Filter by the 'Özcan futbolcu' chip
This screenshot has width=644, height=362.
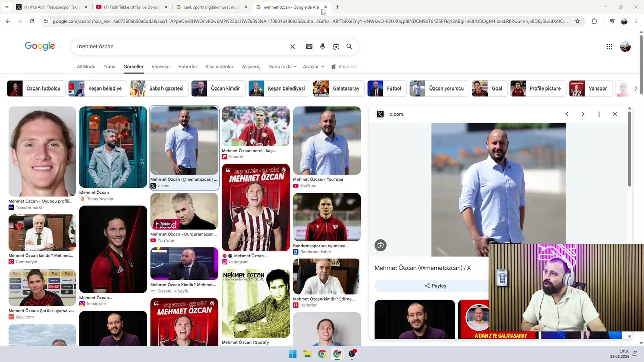[x=36, y=88]
